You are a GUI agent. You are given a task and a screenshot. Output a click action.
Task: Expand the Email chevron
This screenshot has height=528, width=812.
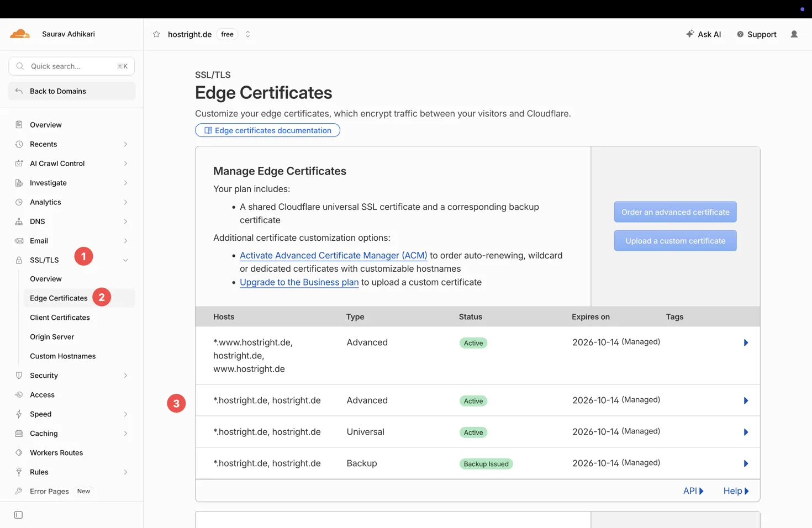point(125,241)
